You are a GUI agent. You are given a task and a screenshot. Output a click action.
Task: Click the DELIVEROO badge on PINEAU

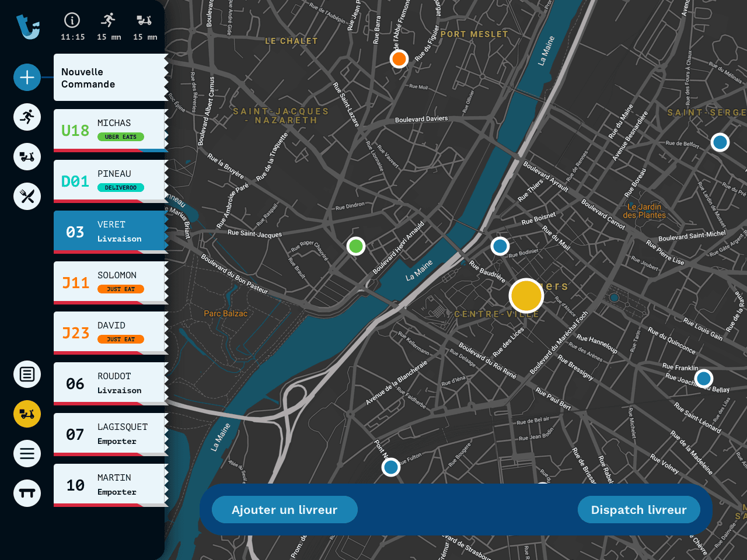click(121, 188)
